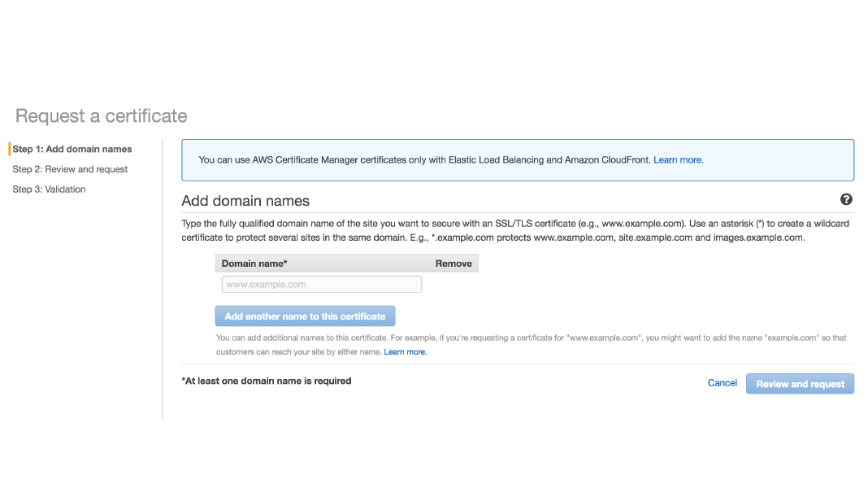The image size is (868, 488).
Task: Open Step 3: Validation in sidebar
Action: (x=49, y=190)
